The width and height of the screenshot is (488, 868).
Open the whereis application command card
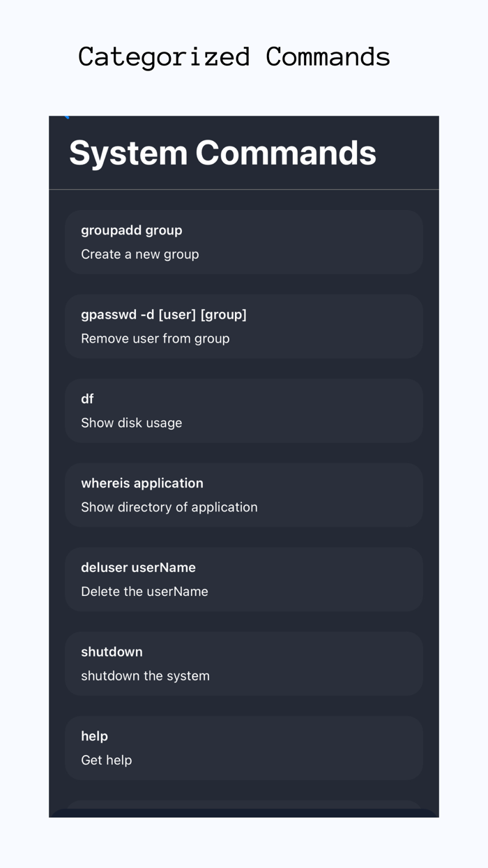click(x=244, y=495)
